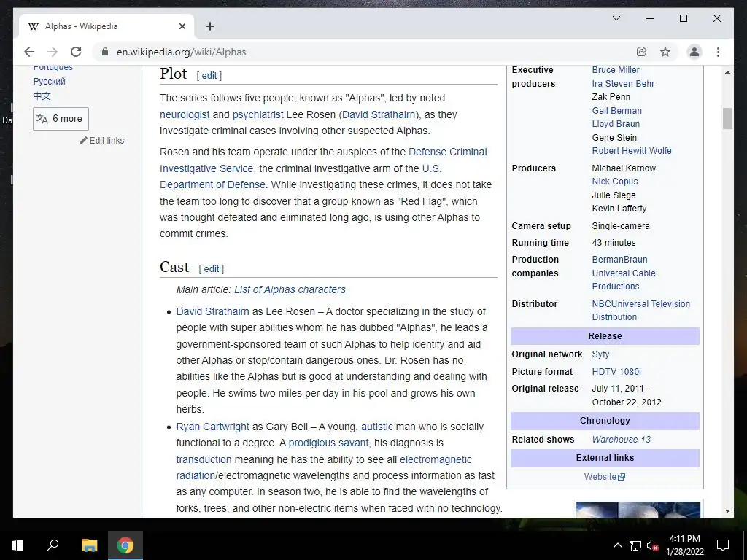Screen dimensions: 747x560
Task: Close the Alphas - Wikipedia tab
Action: point(182,26)
